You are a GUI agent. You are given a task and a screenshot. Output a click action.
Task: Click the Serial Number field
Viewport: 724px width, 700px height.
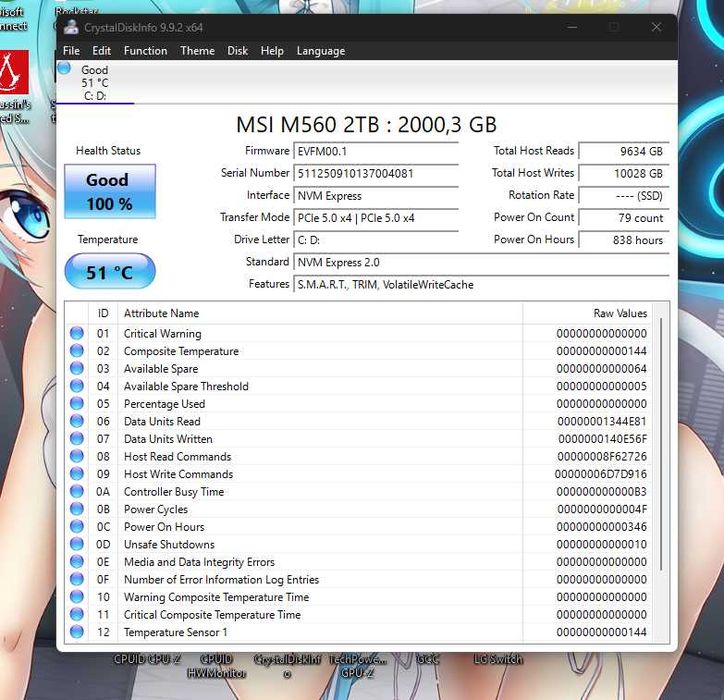pos(376,173)
